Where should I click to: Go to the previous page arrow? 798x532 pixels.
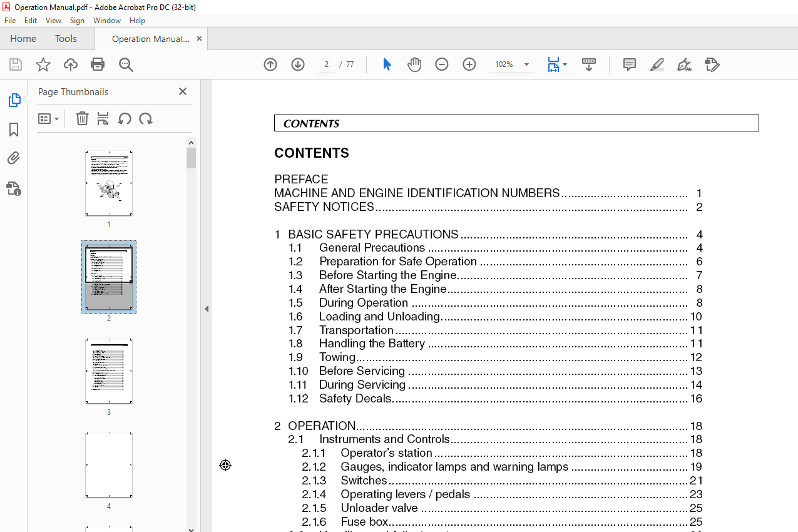[270, 64]
